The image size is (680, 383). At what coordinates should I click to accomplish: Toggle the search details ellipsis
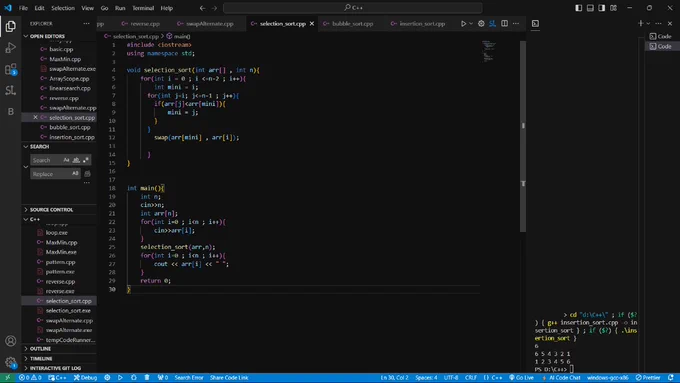click(x=87, y=183)
